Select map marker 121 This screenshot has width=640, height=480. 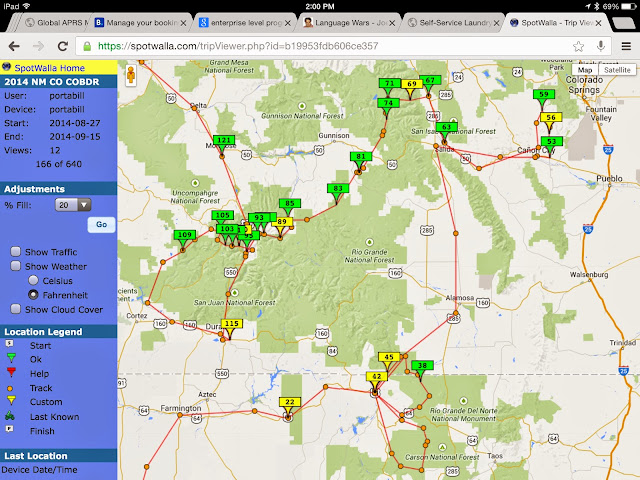click(224, 140)
